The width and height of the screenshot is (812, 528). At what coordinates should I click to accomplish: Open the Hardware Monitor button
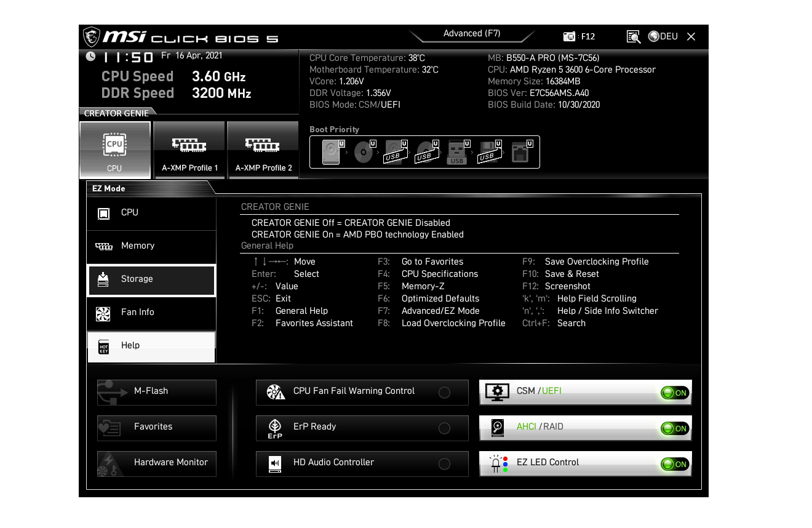tap(157, 463)
